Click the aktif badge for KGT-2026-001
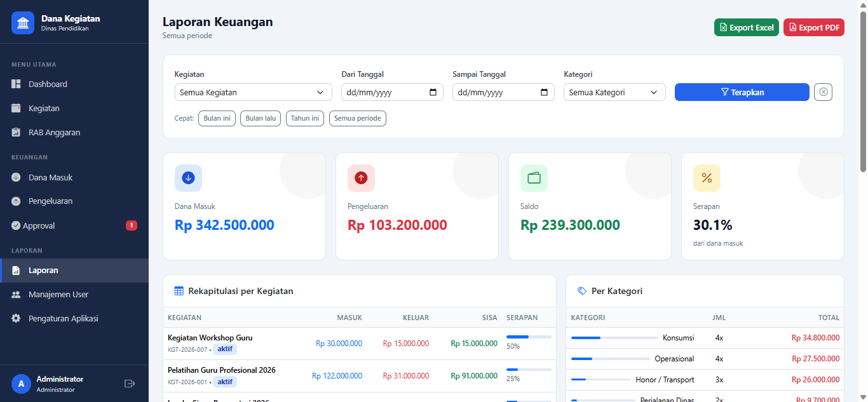Image resolution: width=868 pixels, height=402 pixels. pyautogui.click(x=225, y=382)
